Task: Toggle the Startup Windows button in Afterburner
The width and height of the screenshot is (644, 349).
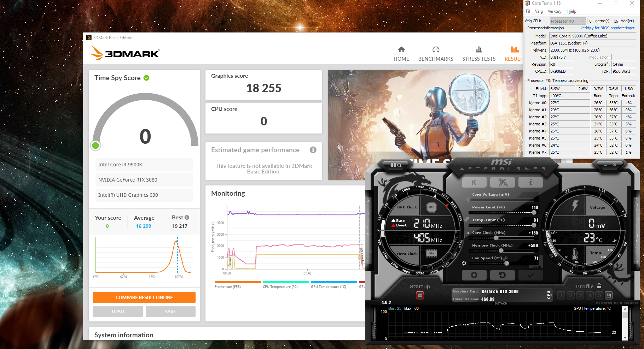Action: pyautogui.click(x=420, y=295)
